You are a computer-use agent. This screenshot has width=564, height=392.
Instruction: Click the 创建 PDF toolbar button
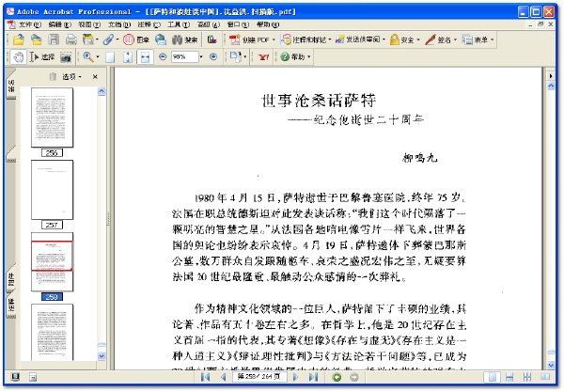[252, 39]
